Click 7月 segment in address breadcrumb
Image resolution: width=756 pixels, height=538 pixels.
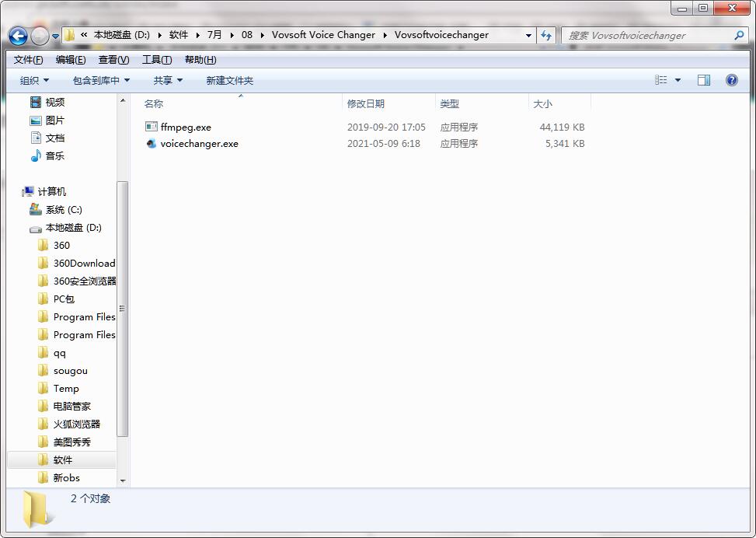[x=214, y=35]
